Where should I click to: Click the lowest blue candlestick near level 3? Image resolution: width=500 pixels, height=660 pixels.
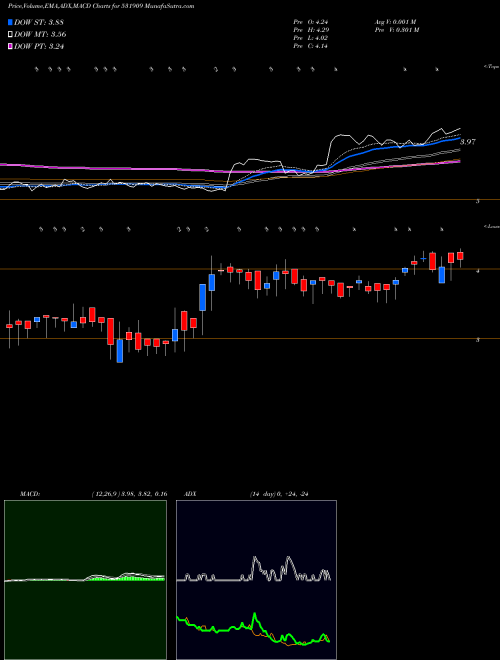click(120, 351)
